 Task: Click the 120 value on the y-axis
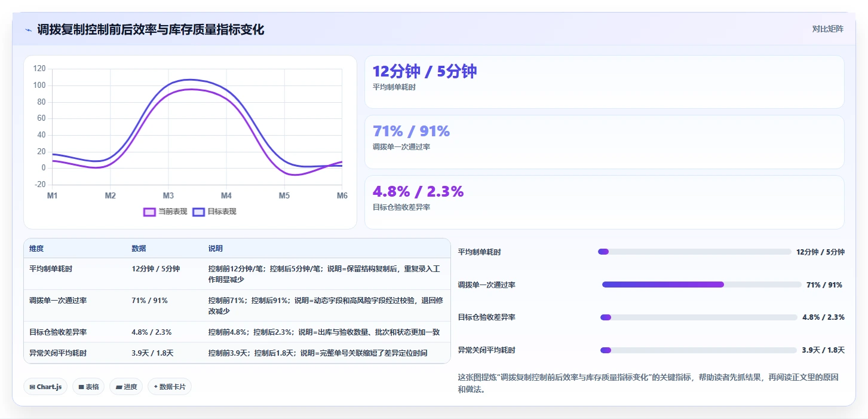point(39,69)
